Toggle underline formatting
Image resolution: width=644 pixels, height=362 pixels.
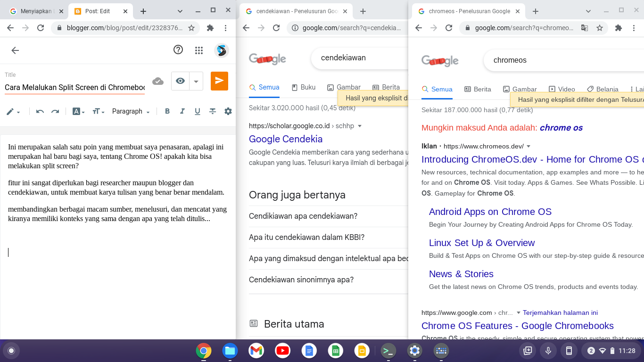tap(198, 112)
